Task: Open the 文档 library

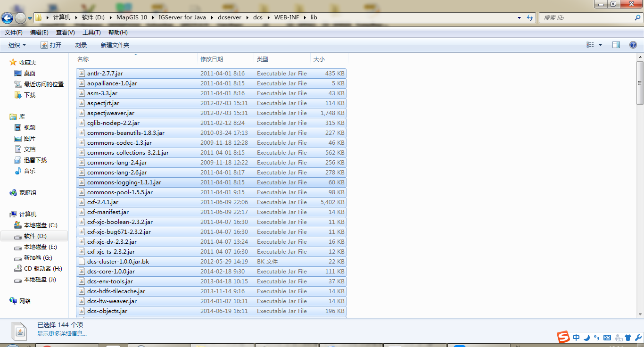Action: (x=30, y=149)
